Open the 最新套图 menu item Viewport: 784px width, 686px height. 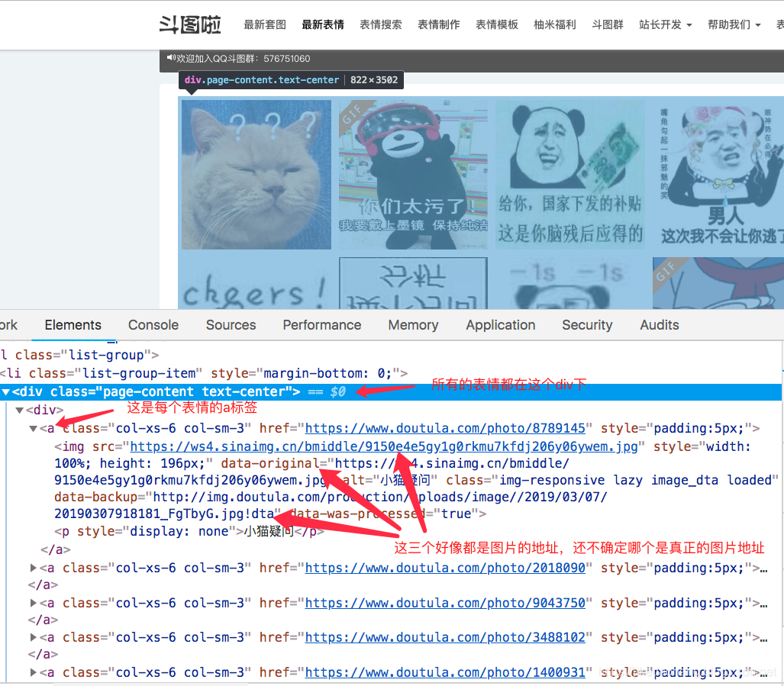coord(264,24)
